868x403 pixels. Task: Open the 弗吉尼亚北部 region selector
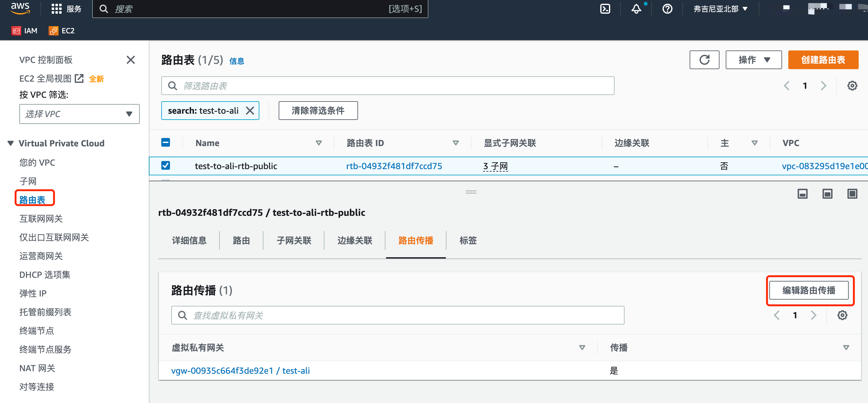(720, 9)
